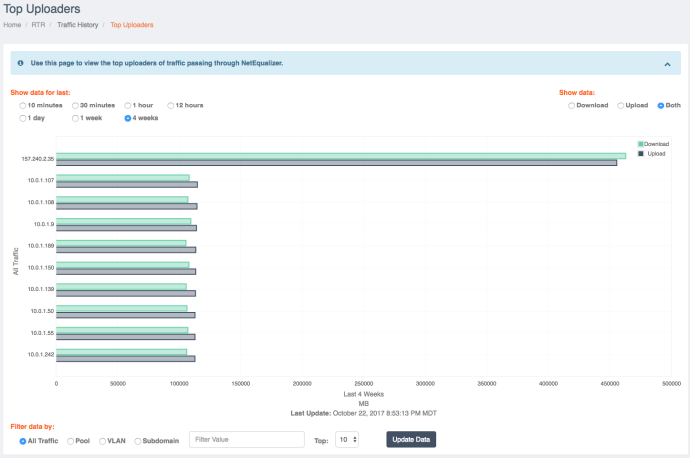The width and height of the screenshot is (690, 458).
Task: Click the Filter Value input field
Action: (246, 440)
